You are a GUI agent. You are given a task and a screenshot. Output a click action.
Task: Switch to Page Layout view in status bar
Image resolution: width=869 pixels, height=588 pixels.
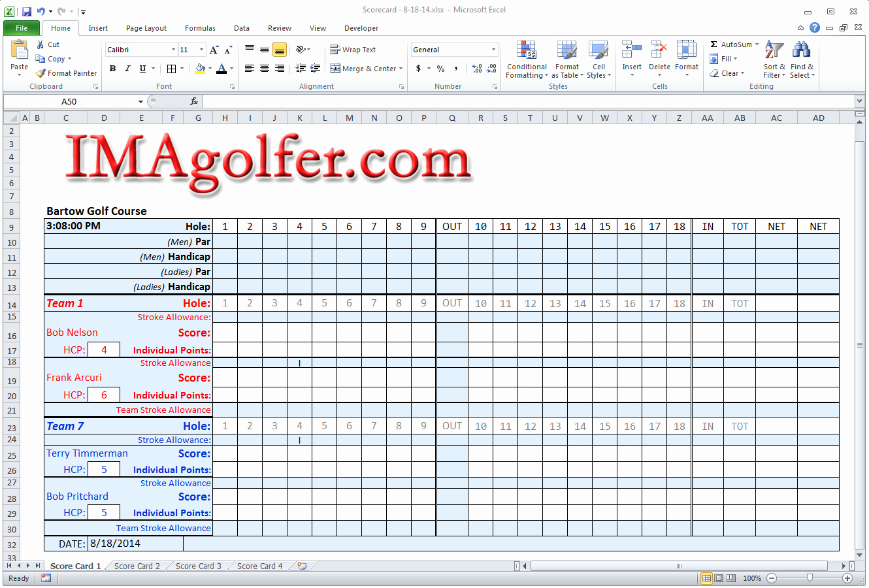click(719, 578)
